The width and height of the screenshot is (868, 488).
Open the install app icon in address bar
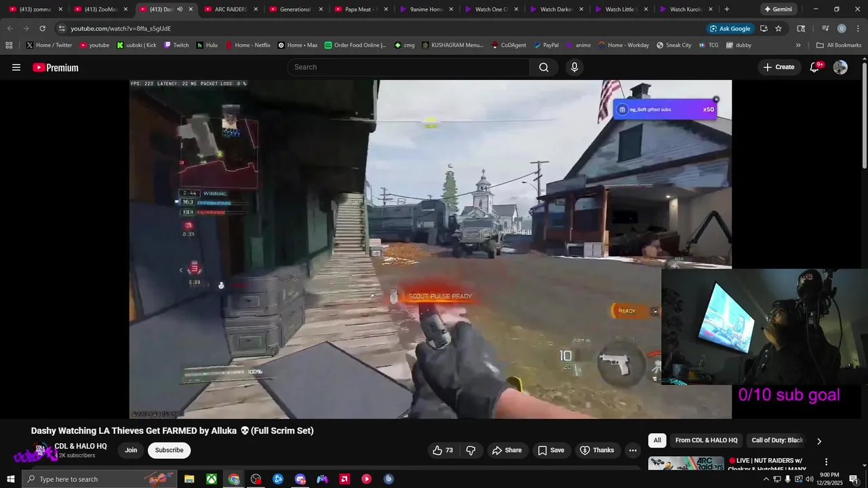click(x=764, y=28)
